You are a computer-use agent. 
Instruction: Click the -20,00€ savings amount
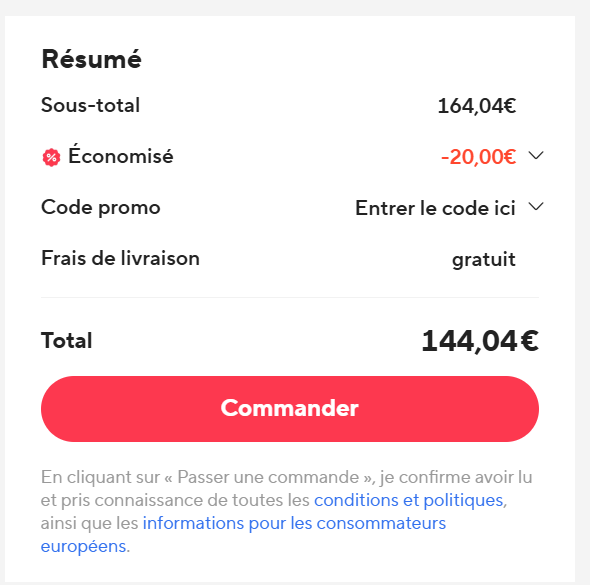[478, 157]
